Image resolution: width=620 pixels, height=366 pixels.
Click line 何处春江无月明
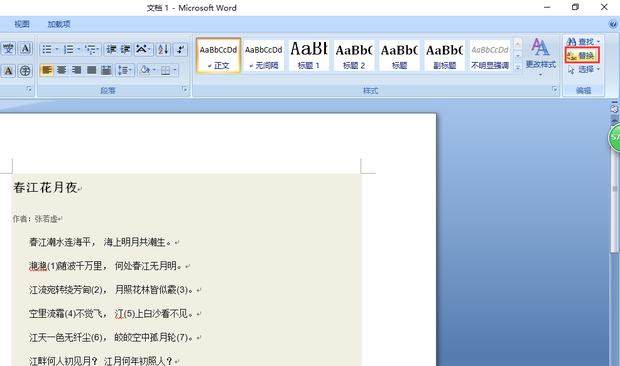145,266
